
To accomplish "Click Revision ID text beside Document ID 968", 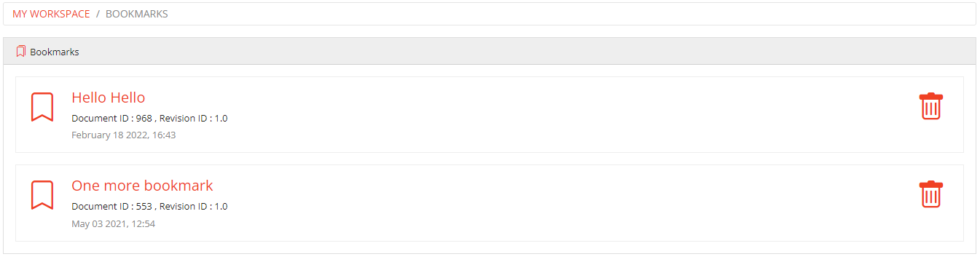I will 194,118.
